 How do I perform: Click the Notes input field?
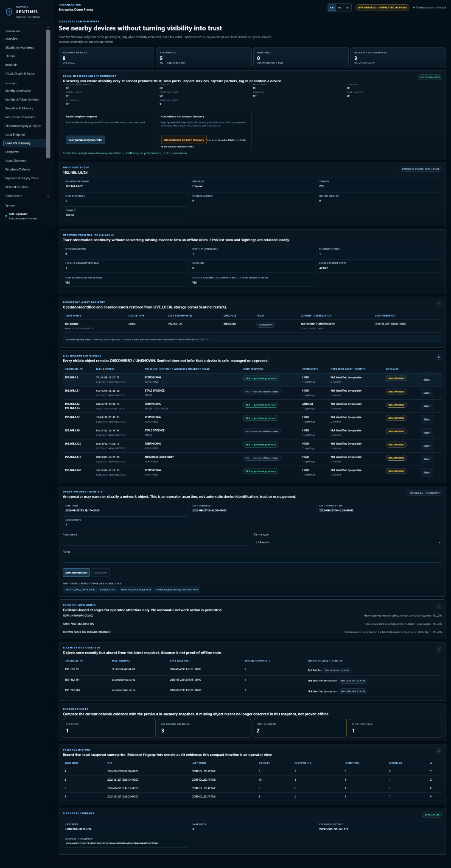point(252,559)
